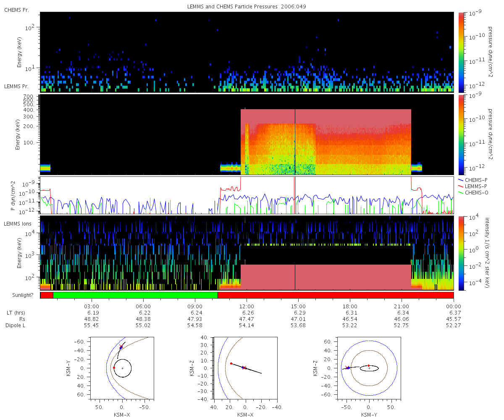Click the 21:00 time axis tick label

coord(402,307)
